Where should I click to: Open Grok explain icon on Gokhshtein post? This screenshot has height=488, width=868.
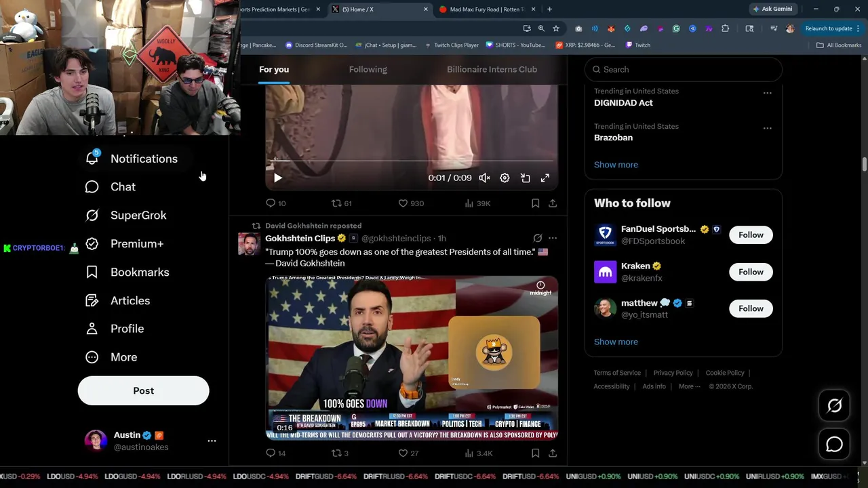[537, 239]
